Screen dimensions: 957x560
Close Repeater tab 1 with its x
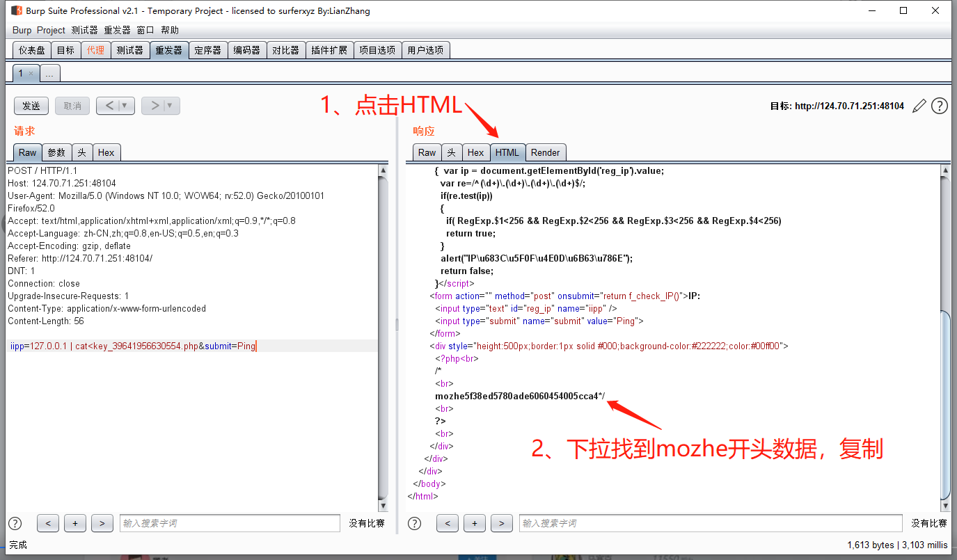click(x=31, y=73)
